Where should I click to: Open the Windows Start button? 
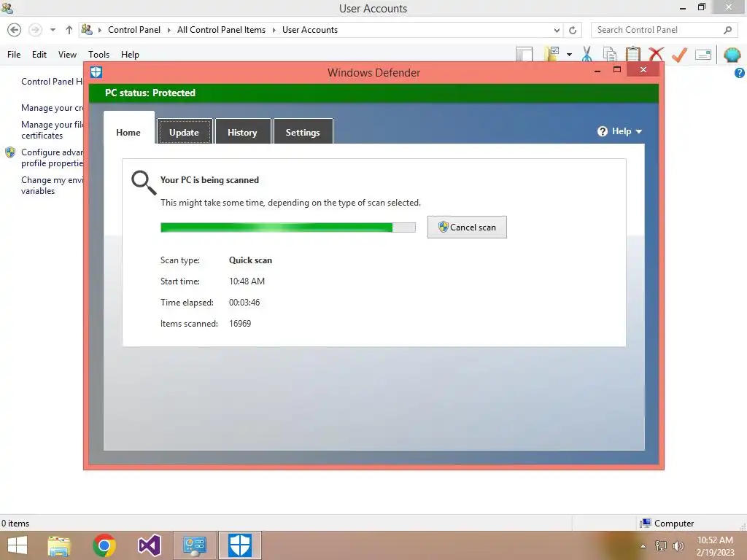[18, 545]
